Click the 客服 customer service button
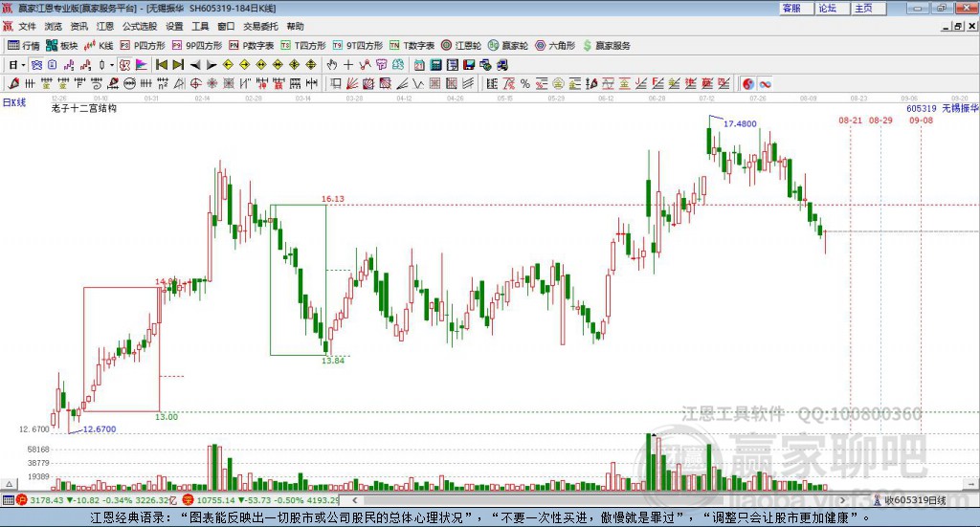Viewport: 980px width, 527px height. click(796, 8)
